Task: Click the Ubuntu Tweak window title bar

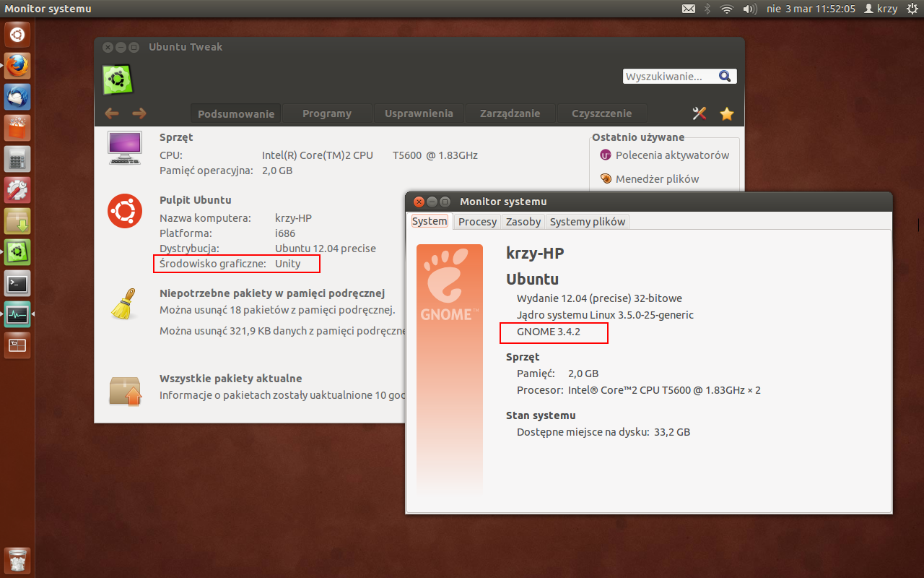Action: [x=419, y=47]
